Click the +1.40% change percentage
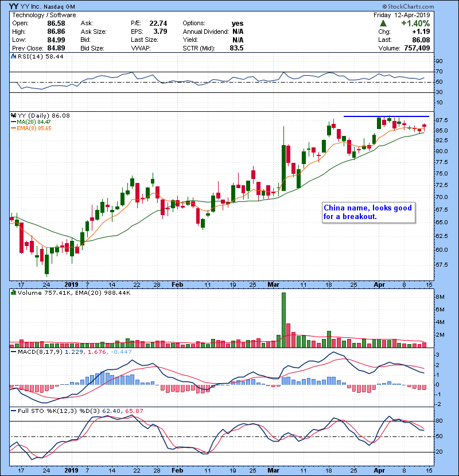Screen dimensions: 459x476 pyautogui.click(x=415, y=24)
